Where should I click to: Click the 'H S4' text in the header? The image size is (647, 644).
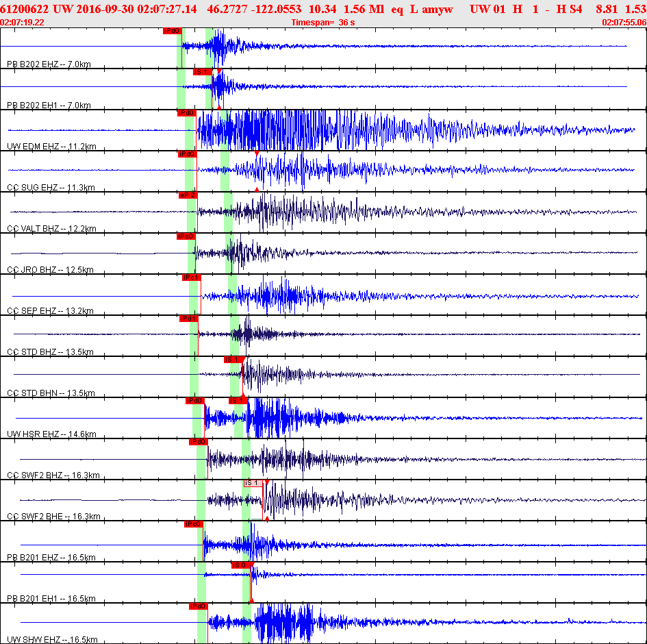[x=570, y=9]
